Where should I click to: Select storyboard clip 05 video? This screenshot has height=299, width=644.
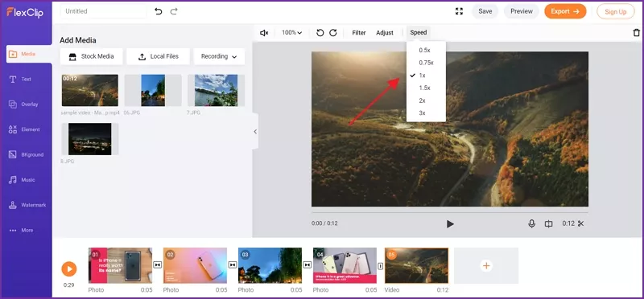(x=416, y=265)
